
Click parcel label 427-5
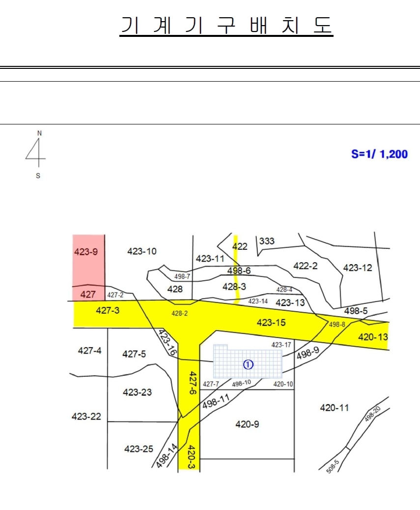(x=134, y=354)
